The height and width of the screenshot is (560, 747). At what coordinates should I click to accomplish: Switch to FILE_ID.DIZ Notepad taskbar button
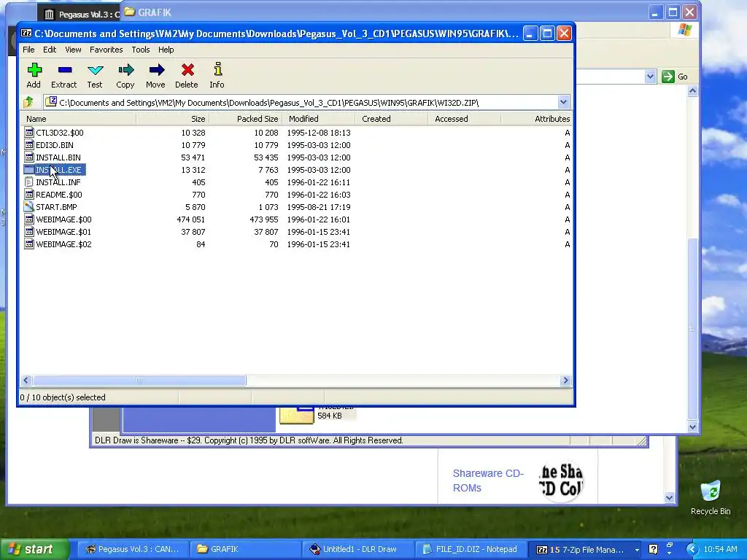[470, 550]
